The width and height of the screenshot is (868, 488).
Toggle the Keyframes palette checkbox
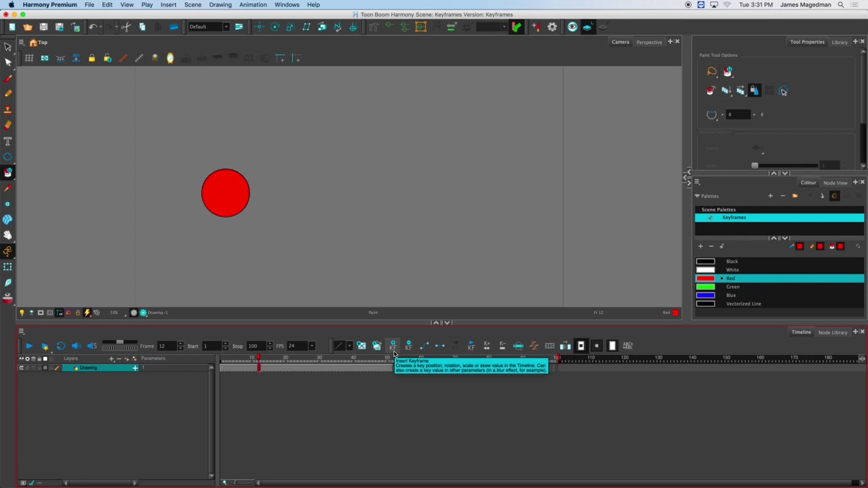coord(710,218)
